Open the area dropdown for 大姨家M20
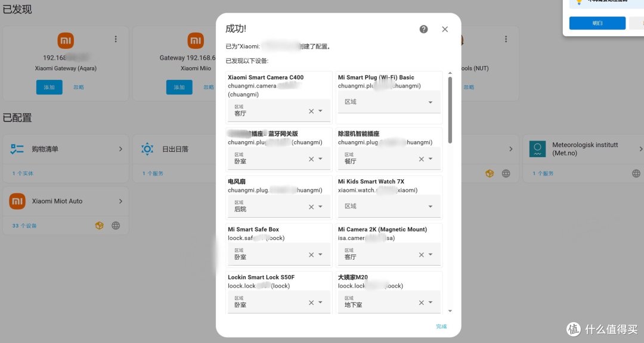The height and width of the screenshot is (343, 644). (x=431, y=303)
